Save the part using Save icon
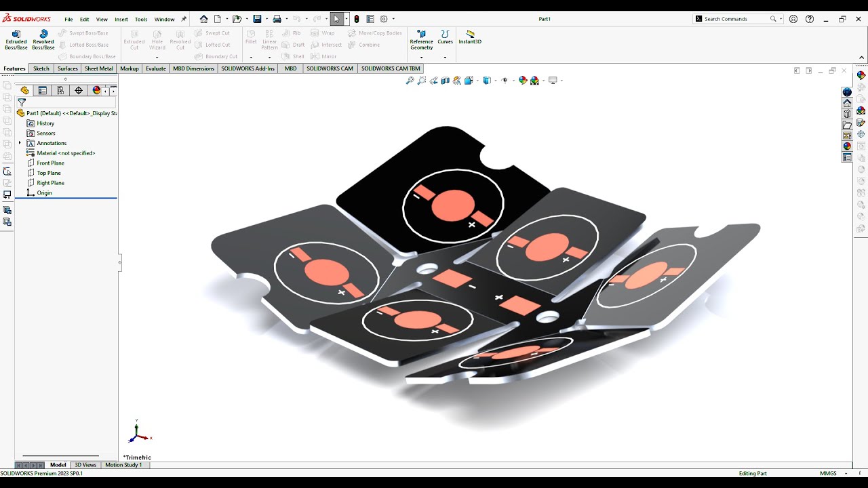 [257, 19]
